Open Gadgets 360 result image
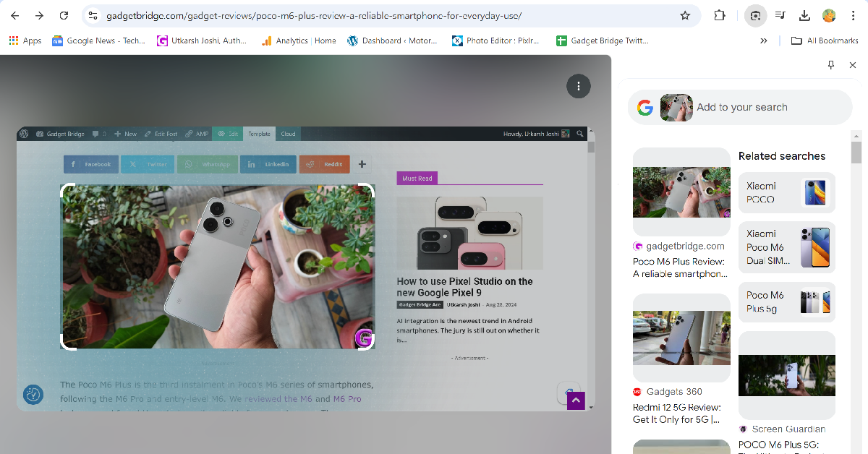Image resolution: width=868 pixels, height=454 pixels. coord(681,338)
